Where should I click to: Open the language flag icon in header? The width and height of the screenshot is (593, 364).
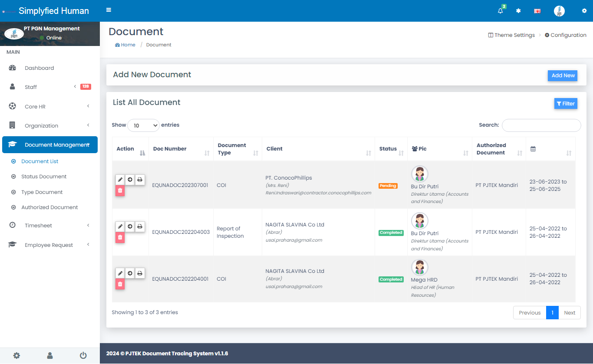537,11
